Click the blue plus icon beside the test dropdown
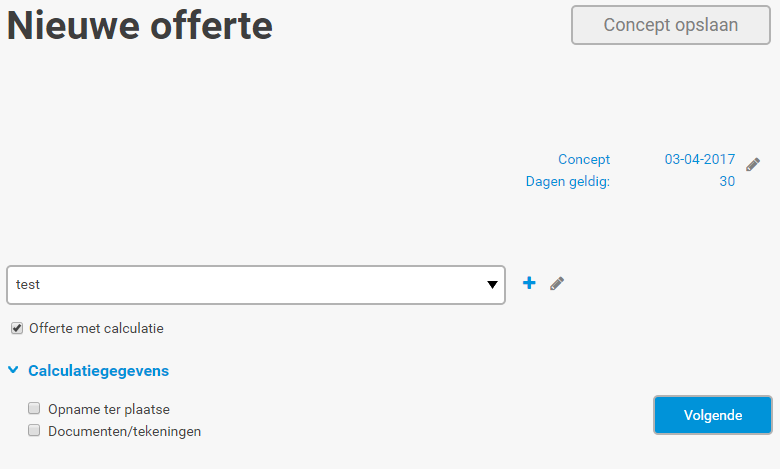The image size is (780, 469). pyautogui.click(x=529, y=283)
